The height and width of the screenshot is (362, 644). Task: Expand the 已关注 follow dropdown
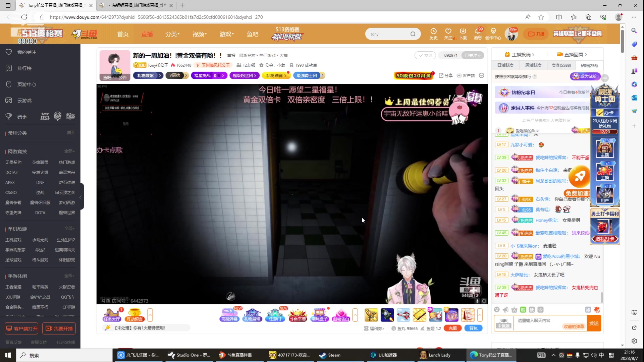tap(473, 55)
